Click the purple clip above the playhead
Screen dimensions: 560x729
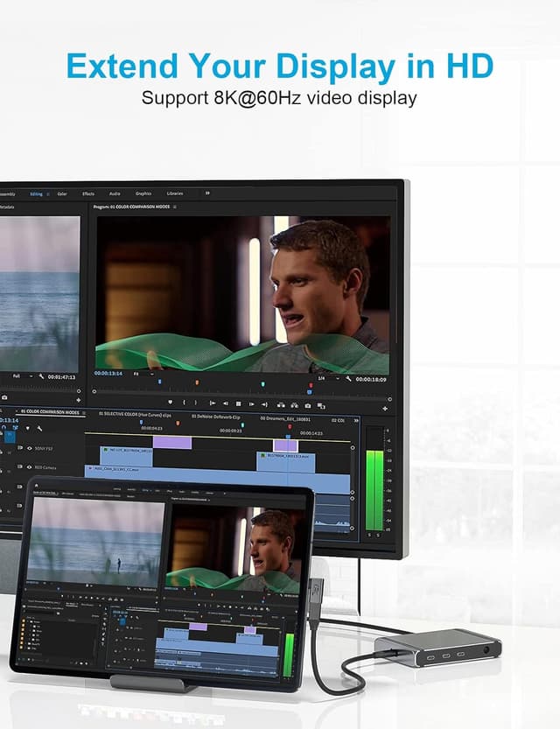(x=285, y=445)
